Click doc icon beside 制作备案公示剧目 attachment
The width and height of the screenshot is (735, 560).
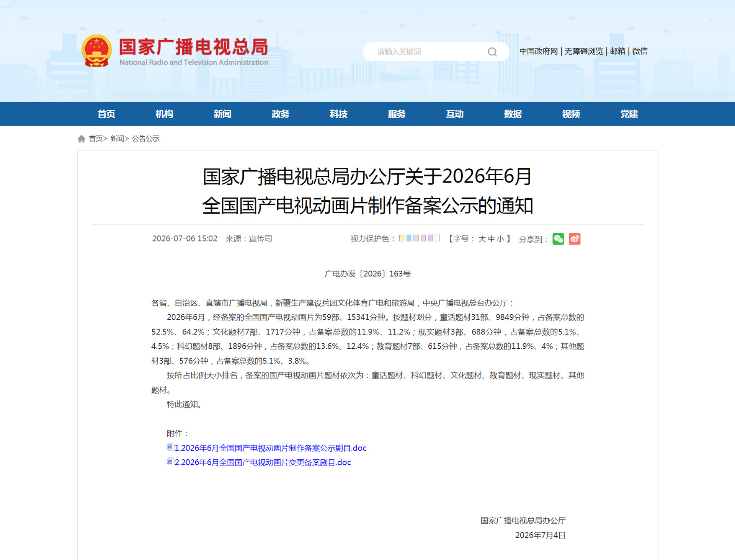tap(170, 447)
